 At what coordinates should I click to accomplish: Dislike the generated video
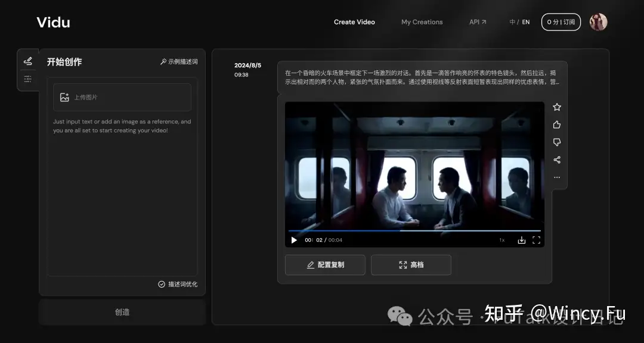coord(556,142)
